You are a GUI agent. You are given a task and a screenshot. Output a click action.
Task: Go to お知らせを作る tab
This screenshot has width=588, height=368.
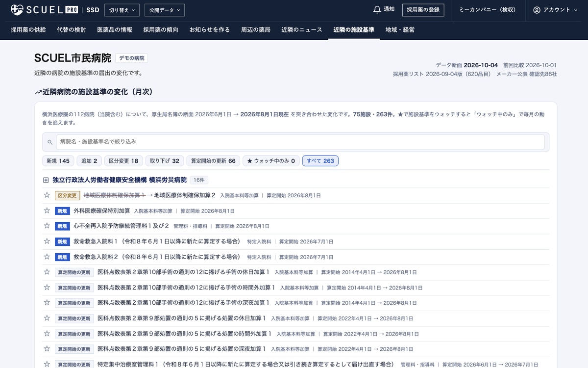coord(210,29)
